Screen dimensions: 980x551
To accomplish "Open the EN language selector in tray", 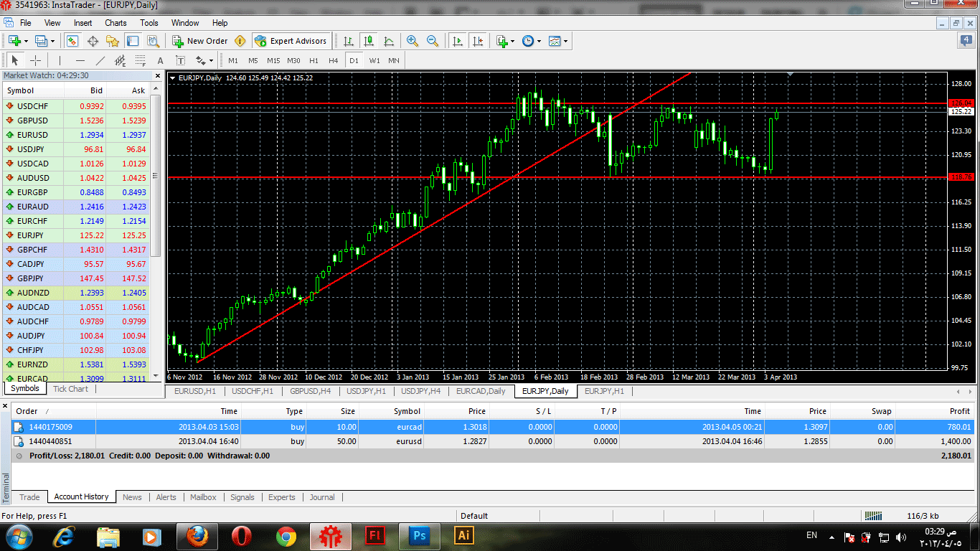I will (x=811, y=535).
